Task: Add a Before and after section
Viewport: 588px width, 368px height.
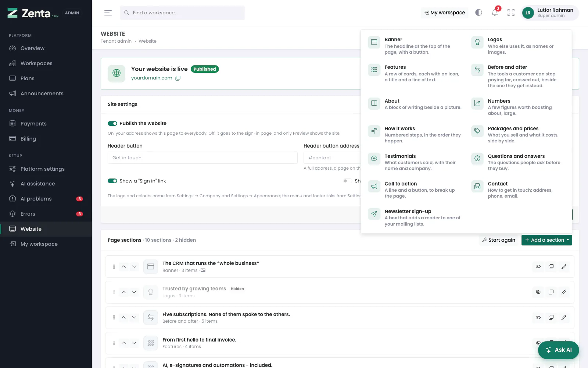Action: 518,76
